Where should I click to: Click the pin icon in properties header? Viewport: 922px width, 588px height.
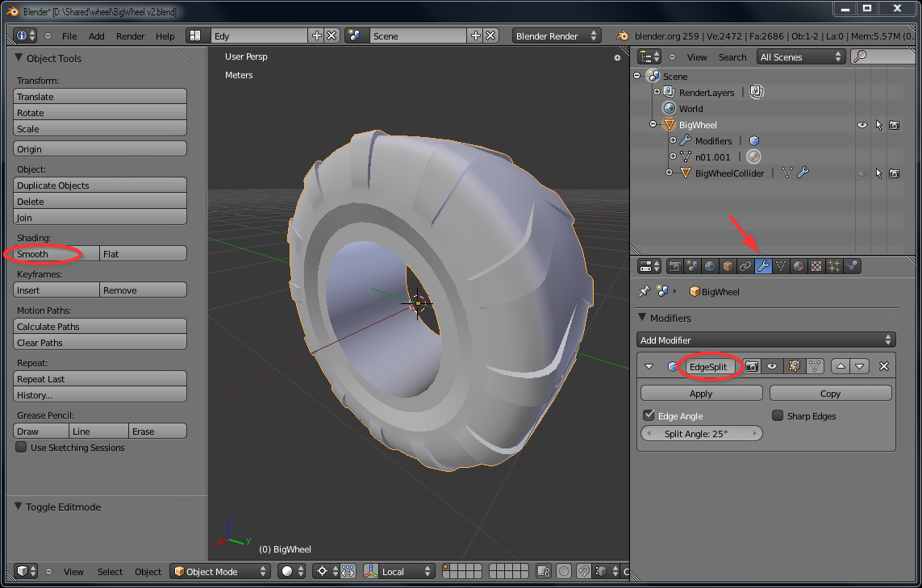(645, 291)
